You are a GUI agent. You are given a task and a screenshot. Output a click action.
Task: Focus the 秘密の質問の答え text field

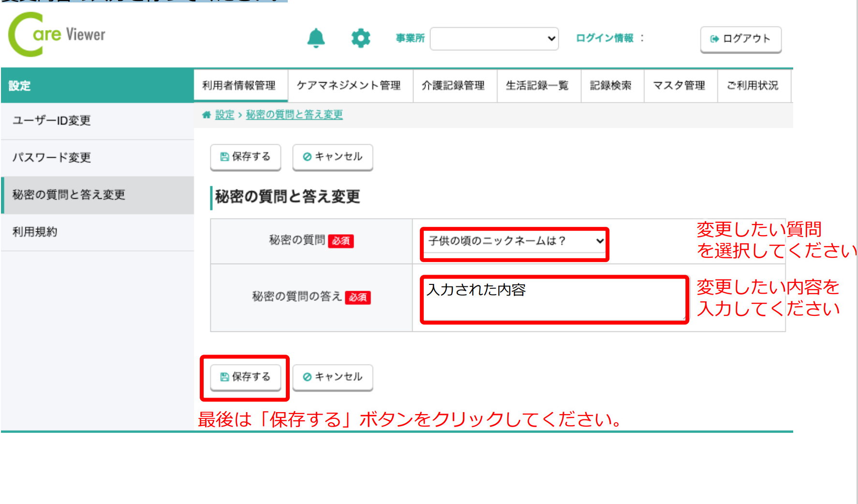tap(554, 300)
